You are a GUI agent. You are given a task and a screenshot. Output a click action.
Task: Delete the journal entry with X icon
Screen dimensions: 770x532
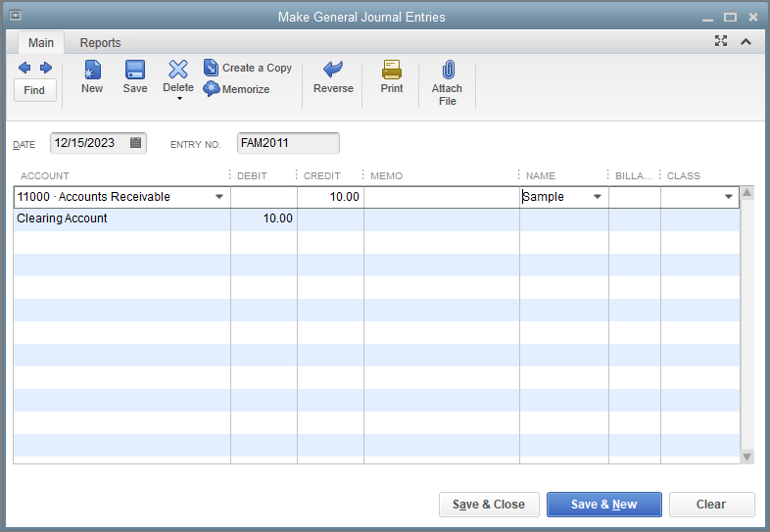click(177, 70)
